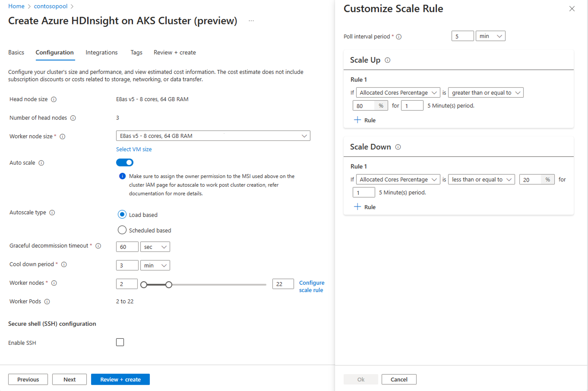
Task: Click the Next button
Action: pos(69,379)
